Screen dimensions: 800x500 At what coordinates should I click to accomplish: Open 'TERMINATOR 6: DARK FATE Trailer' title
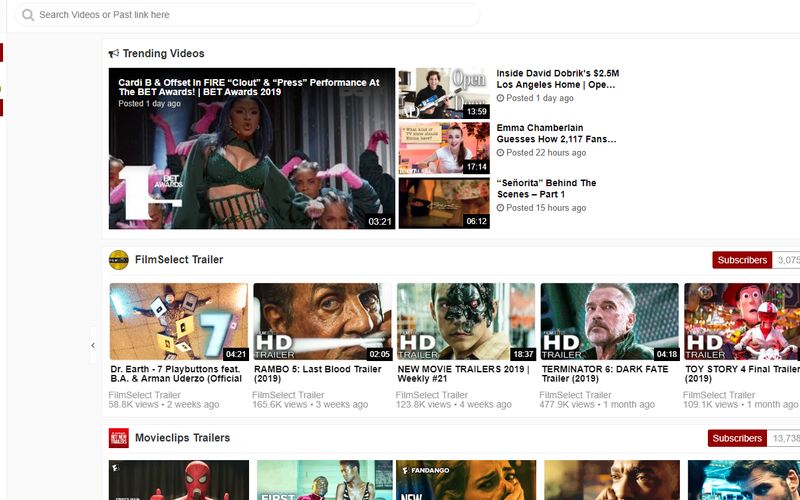(x=605, y=374)
